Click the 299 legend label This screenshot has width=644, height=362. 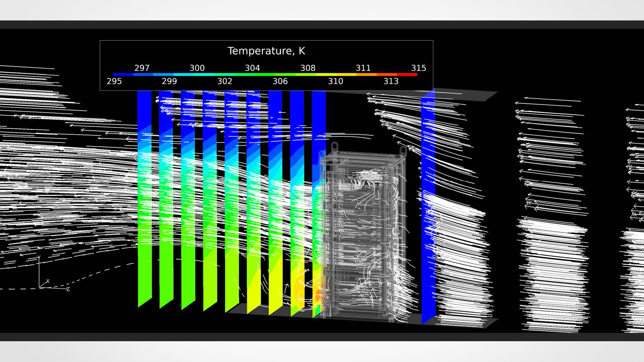169,81
